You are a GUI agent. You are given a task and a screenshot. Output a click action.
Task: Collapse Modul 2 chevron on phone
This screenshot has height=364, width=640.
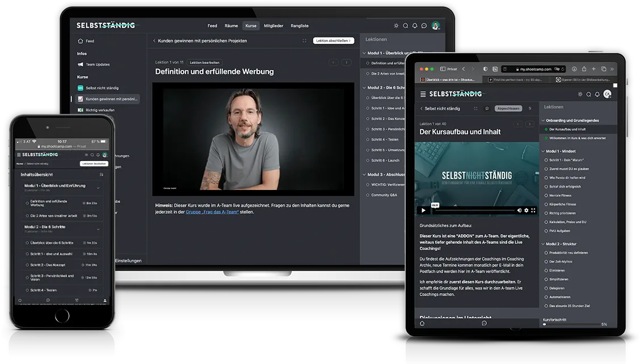click(x=98, y=229)
